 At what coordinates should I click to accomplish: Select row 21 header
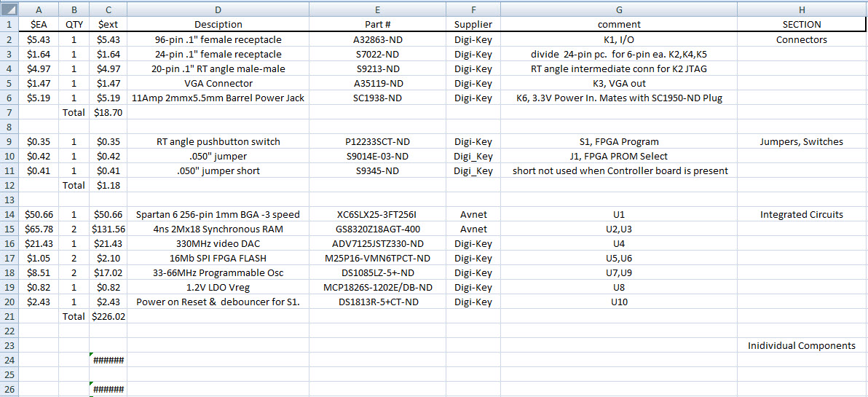click(9, 316)
